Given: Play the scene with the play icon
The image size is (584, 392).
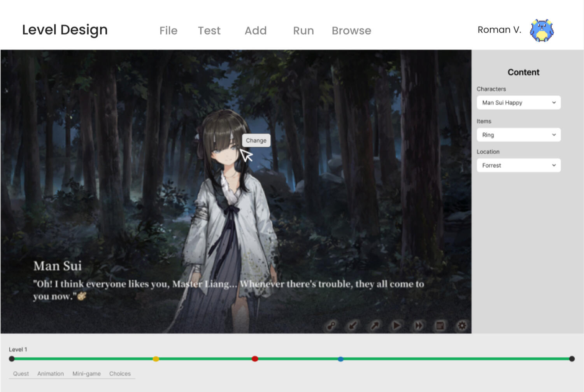Looking at the screenshot, I should click(x=396, y=325).
